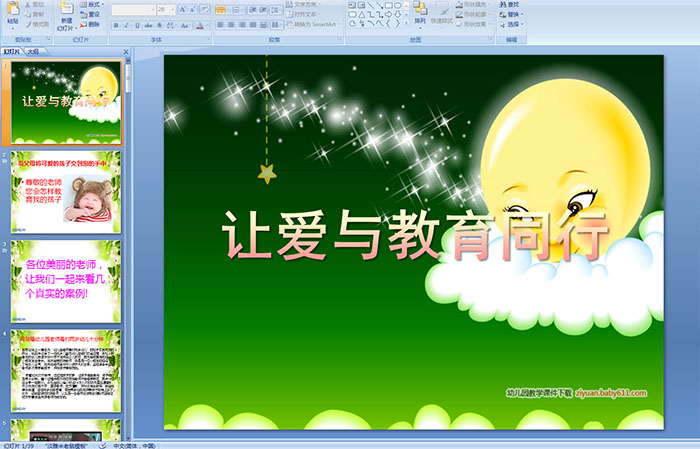Click the Paste clipboard icon

(12, 9)
